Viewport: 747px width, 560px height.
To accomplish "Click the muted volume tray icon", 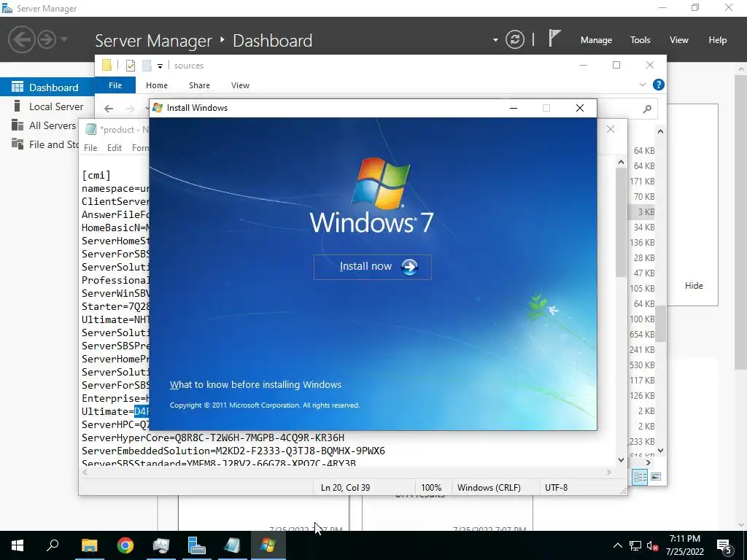I will [x=652, y=545].
